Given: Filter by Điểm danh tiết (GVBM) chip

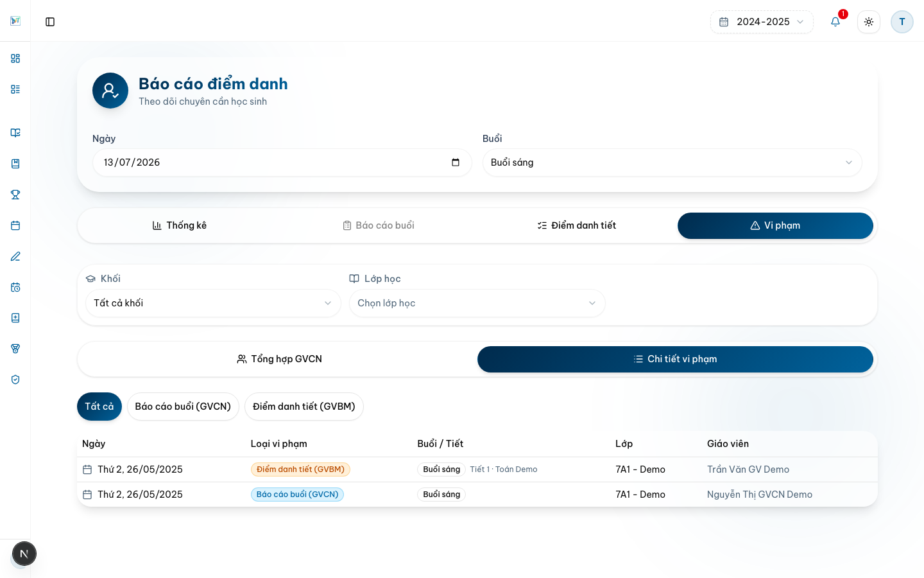Looking at the screenshot, I should (x=304, y=407).
